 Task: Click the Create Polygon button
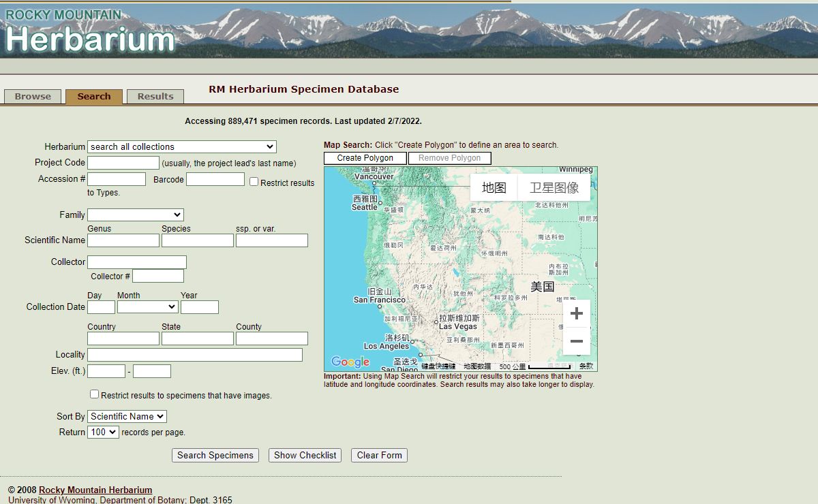point(365,158)
